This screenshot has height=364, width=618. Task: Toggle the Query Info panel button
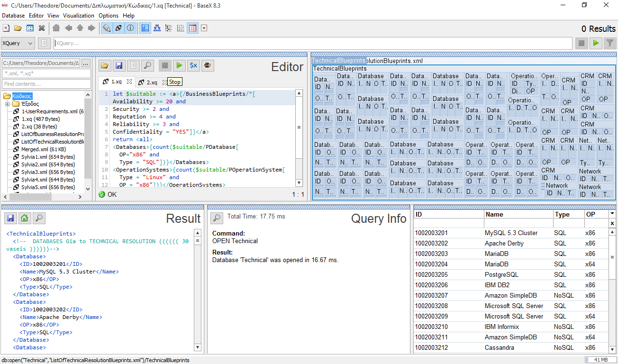click(130, 28)
